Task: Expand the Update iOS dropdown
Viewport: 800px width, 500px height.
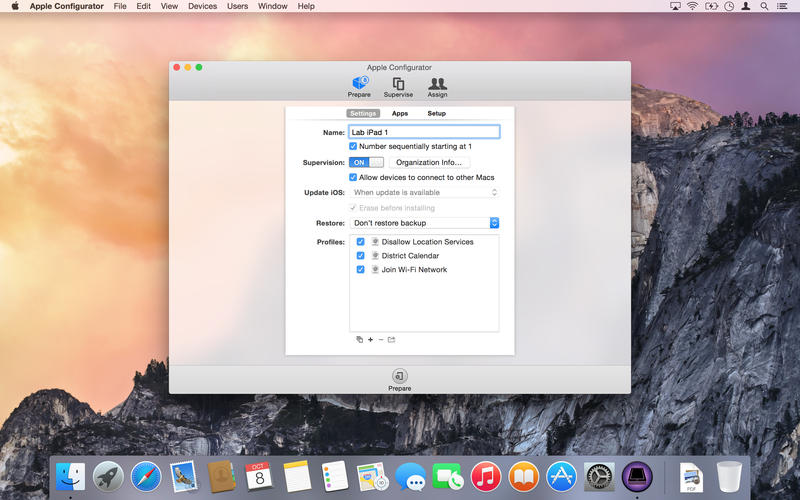Action: pos(424,192)
